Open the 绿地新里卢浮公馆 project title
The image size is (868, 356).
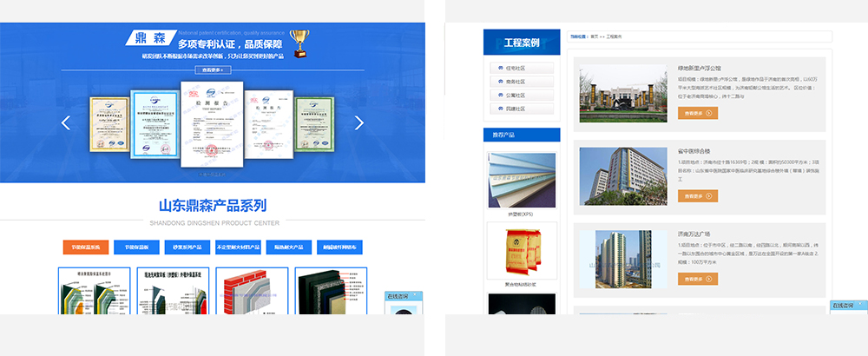tap(699, 68)
